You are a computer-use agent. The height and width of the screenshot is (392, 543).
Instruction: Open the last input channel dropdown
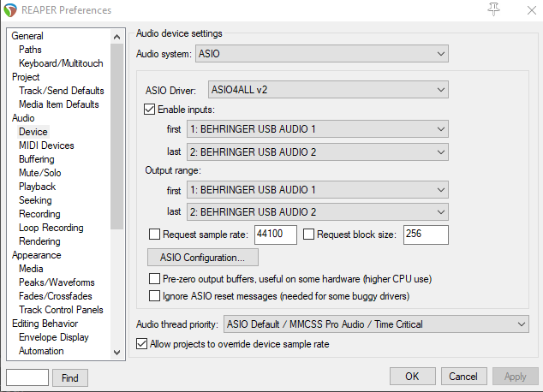tap(318, 151)
